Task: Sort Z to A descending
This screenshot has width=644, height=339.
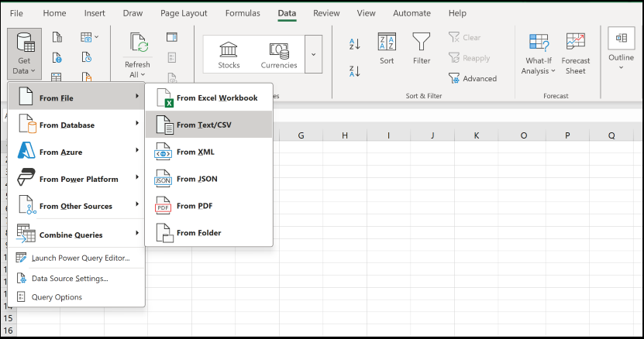Action: tap(354, 71)
